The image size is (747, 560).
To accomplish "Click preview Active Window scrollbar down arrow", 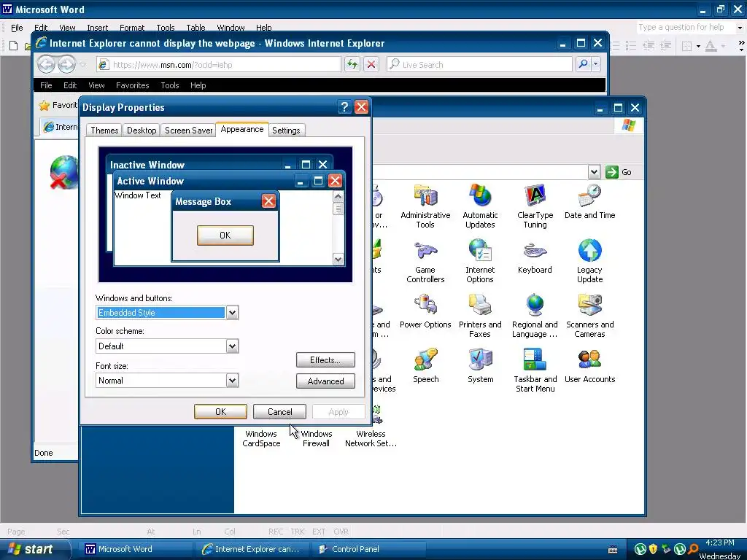I will pos(338,260).
